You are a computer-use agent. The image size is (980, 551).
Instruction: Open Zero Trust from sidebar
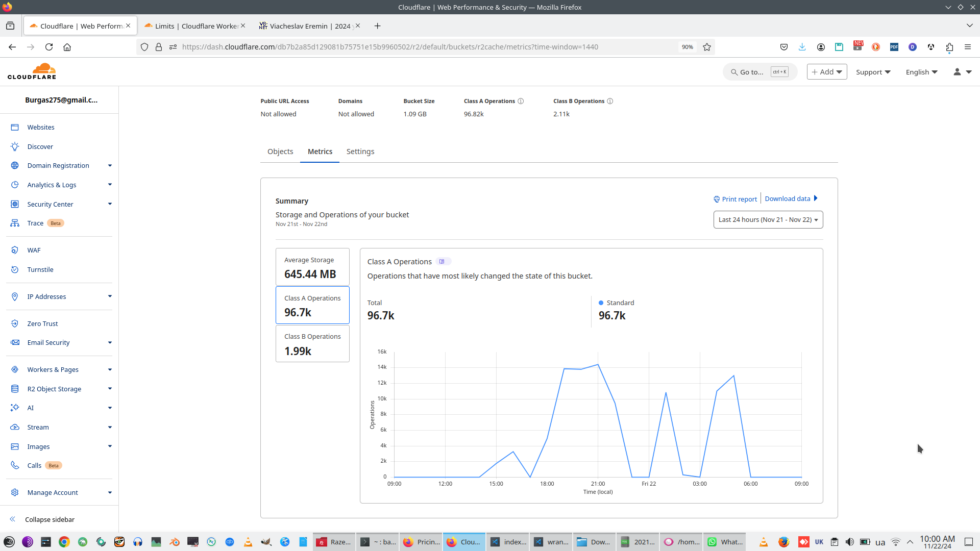pyautogui.click(x=42, y=324)
